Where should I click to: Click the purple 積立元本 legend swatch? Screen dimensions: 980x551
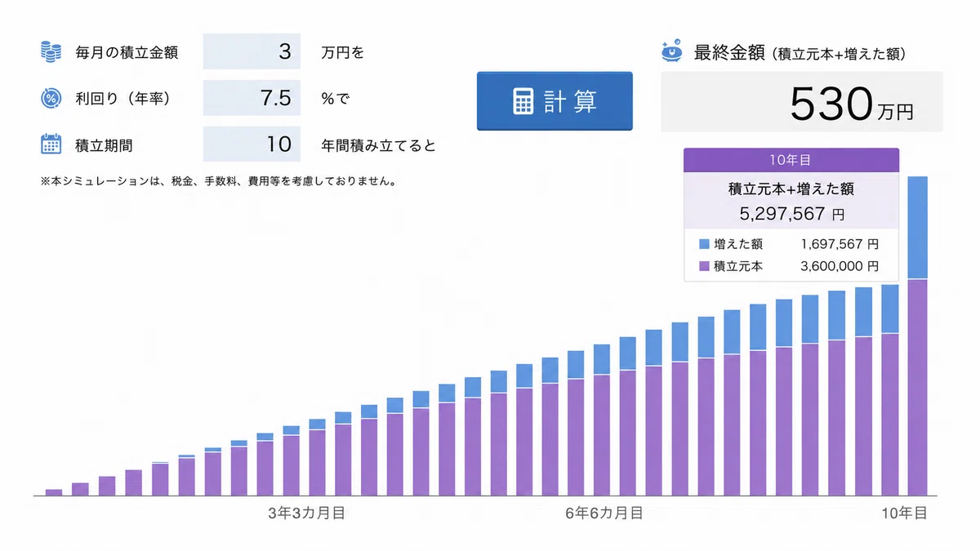coord(704,266)
